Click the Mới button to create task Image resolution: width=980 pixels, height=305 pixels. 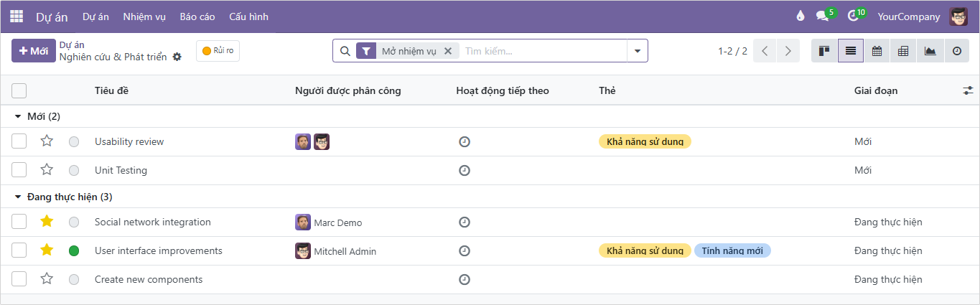(x=34, y=51)
